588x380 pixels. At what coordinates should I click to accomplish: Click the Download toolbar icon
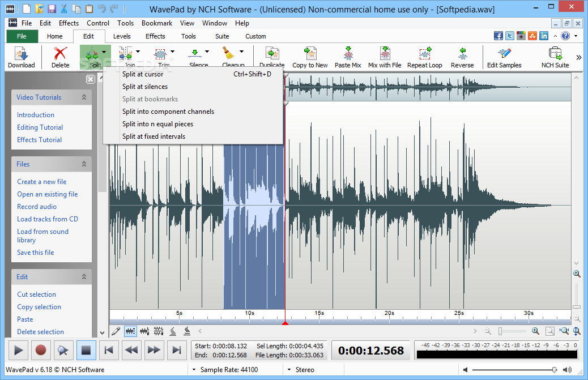point(21,54)
